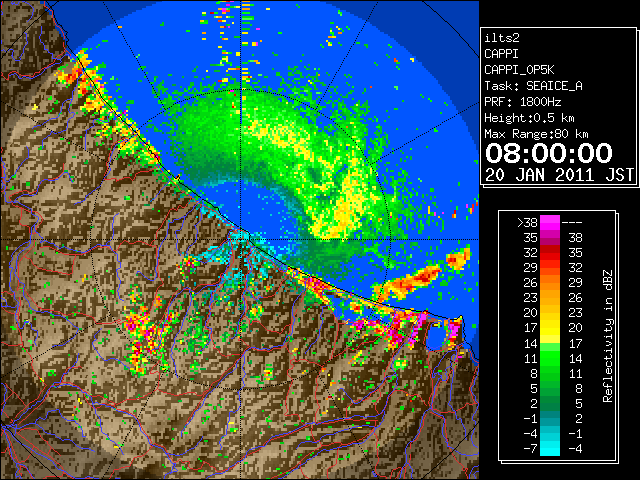Click the cyan -7 dBZ swatch
This screenshot has width=640, height=480.
[550, 449]
